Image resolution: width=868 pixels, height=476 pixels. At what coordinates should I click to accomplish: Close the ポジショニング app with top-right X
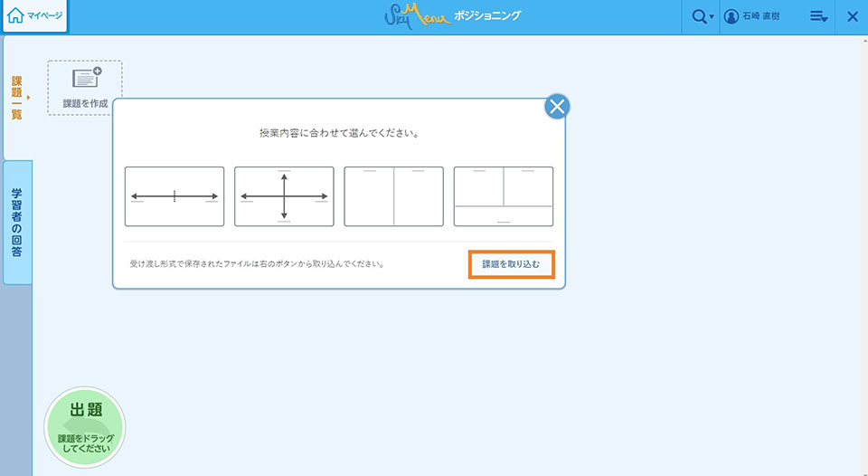[x=852, y=17]
